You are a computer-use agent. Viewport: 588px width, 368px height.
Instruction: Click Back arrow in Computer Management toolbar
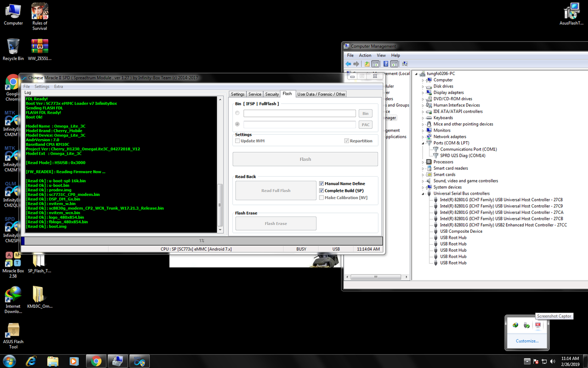point(348,64)
